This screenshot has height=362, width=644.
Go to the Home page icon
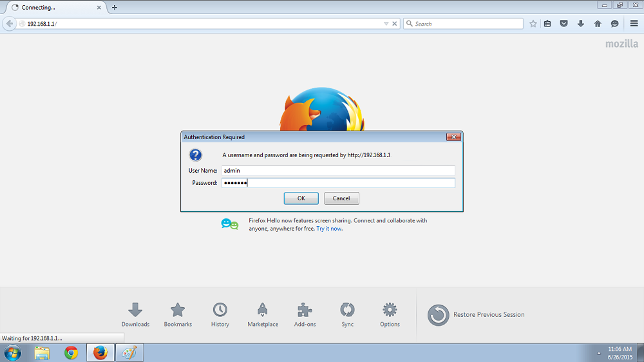[598, 24]
